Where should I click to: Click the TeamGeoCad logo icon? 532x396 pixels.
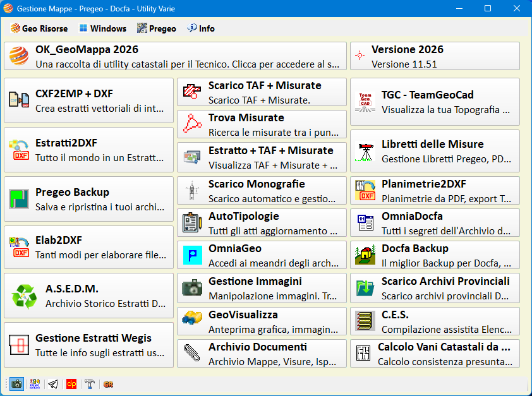click(365, 102)
